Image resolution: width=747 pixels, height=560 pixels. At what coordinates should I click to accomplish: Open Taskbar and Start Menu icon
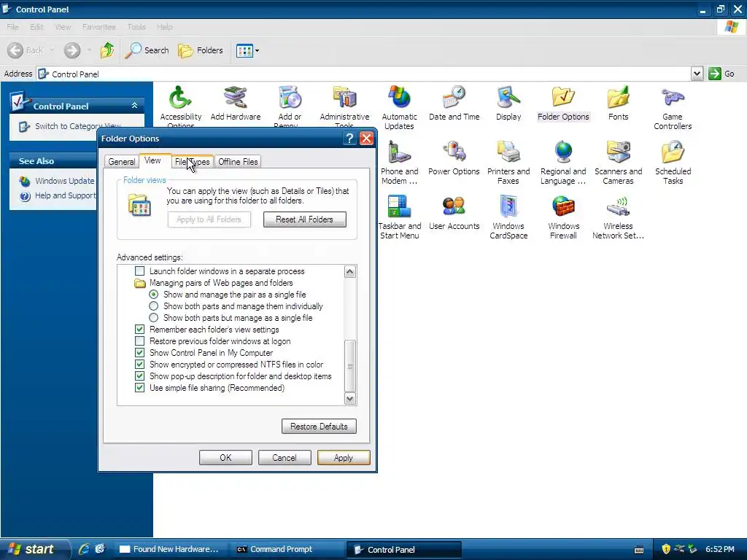click(399, 208)
